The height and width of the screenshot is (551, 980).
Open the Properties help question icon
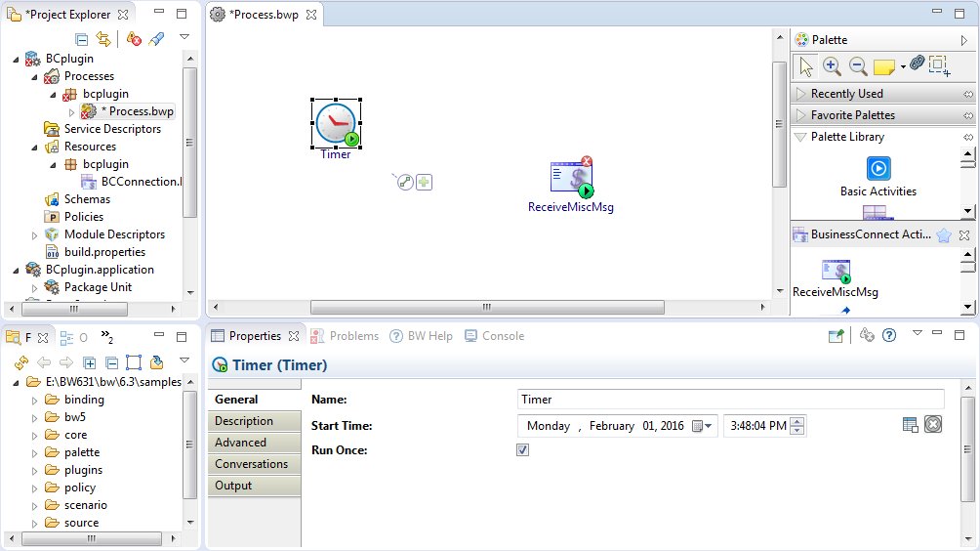[x=889, y=336]
